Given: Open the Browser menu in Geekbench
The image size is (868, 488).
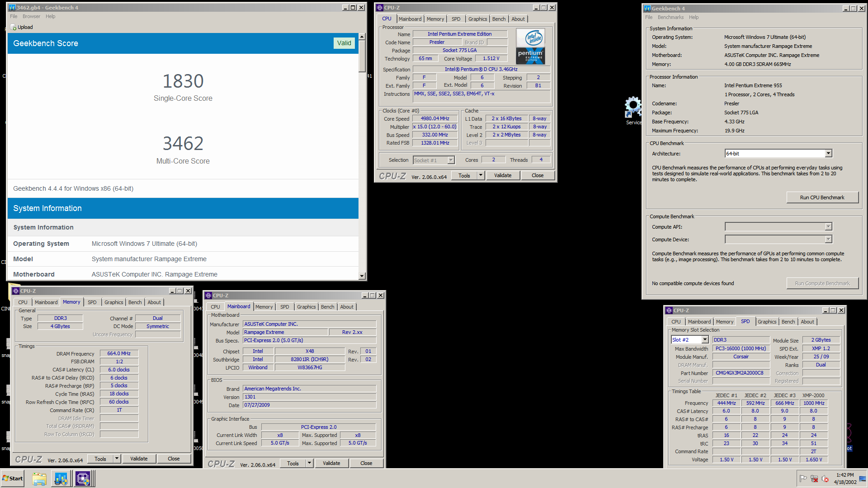Looking at the screenshot, I should coord(31,16).
